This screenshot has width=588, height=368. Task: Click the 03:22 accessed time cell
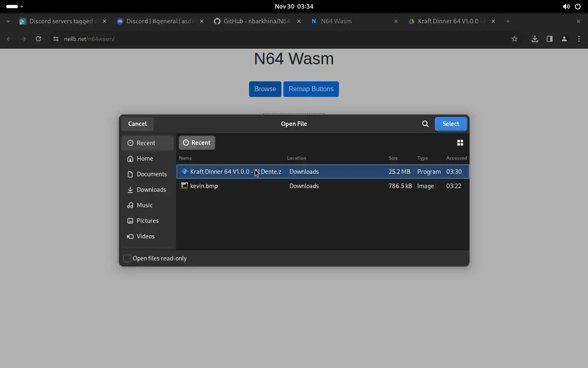[454, 186]
